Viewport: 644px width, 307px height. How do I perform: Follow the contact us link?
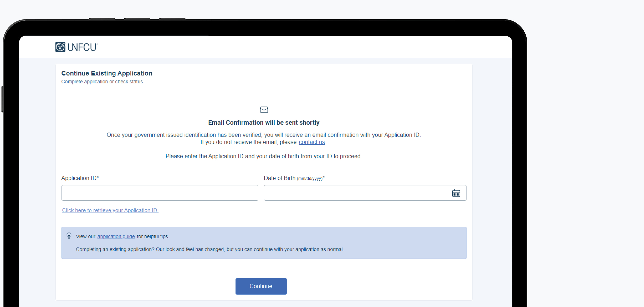(x=312, y=142)
